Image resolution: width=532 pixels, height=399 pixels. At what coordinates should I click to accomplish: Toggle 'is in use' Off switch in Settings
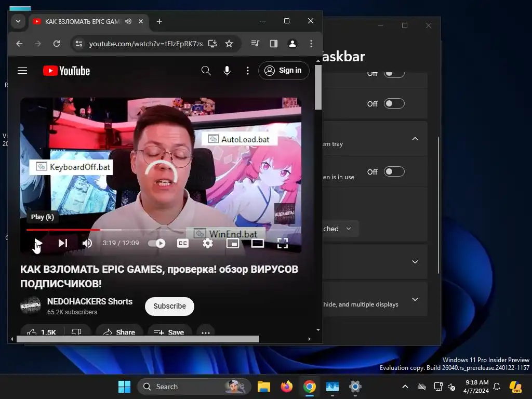pyautogui.click(x=394, y=171)
